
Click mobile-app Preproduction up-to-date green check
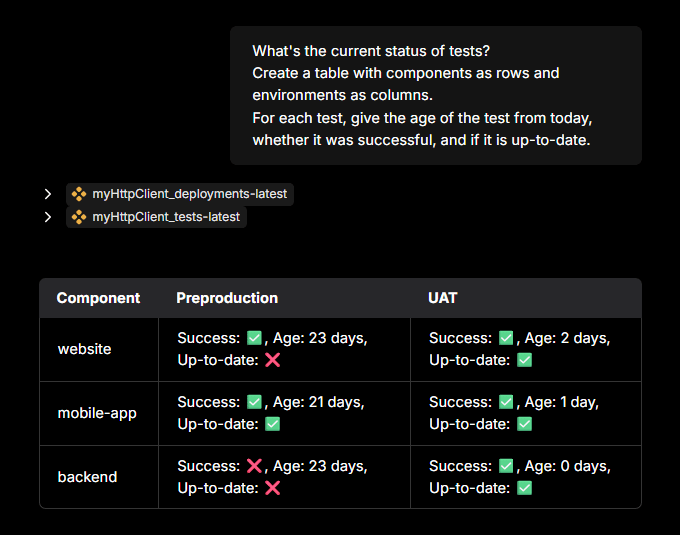click(272, 424)
